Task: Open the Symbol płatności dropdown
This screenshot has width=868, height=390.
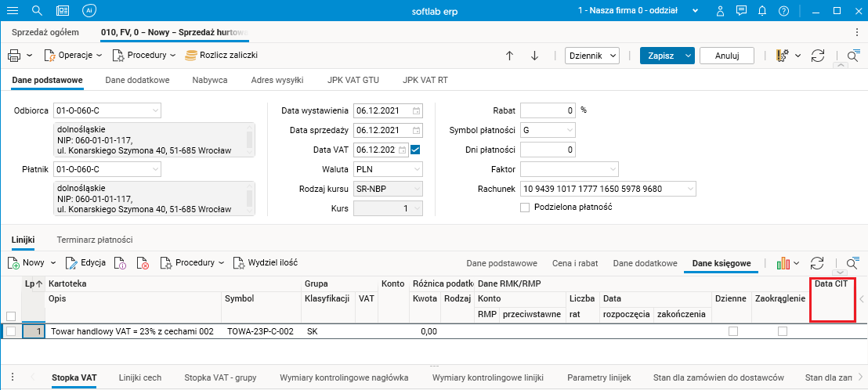Action: (570, 131)
